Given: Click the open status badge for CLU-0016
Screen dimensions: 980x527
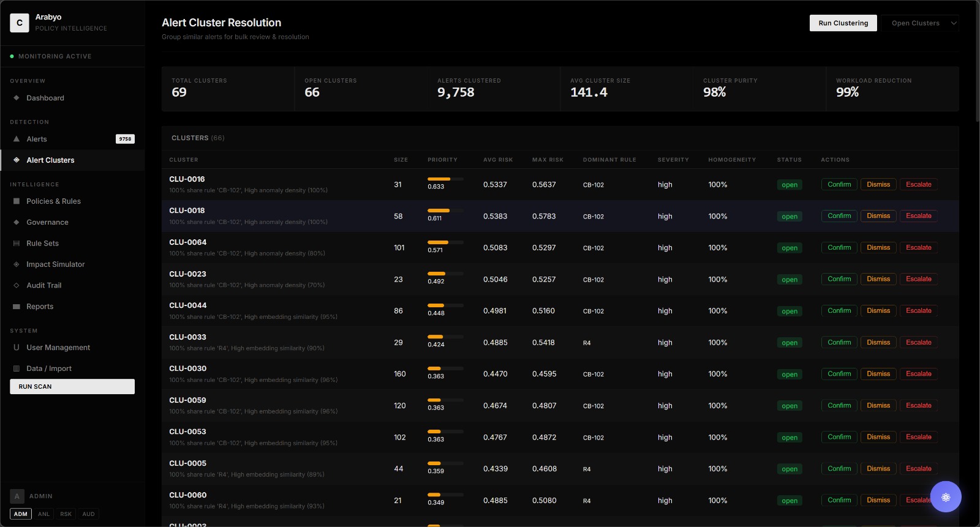Looking at the screenshot, I should [x=790, y=185].
